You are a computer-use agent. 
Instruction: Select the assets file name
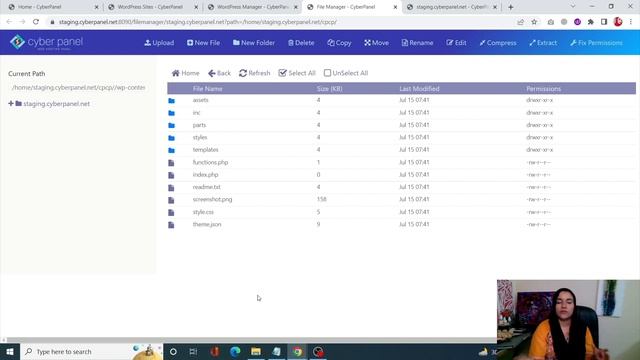click(200, 100)
